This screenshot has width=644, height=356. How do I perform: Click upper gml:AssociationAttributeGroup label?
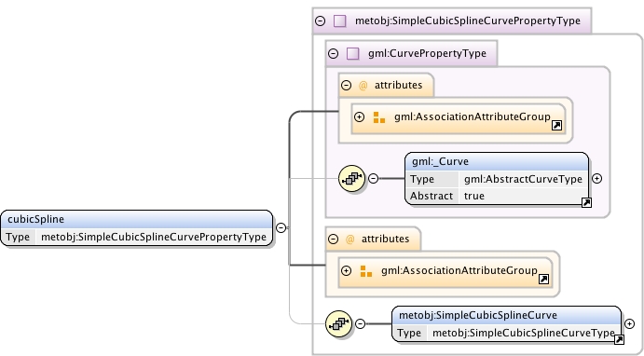click(472, 116)
